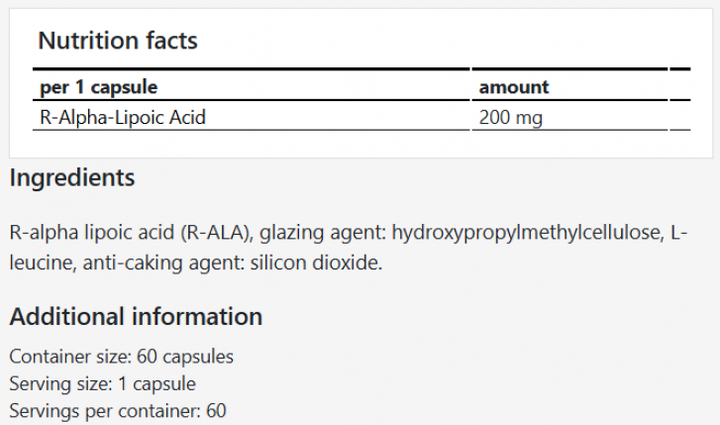Select "R-alpha lipoic acid" in the ingredients text
This screenshot has height=425, width=720.
click(92, 234)
